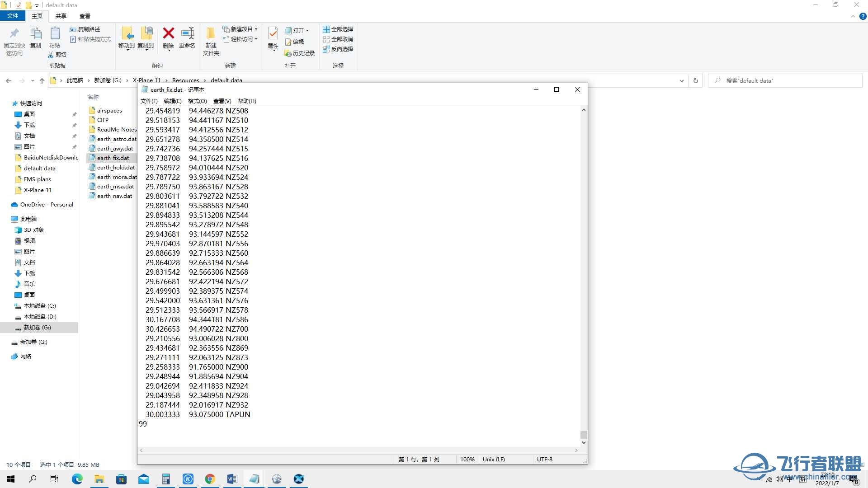Collapse the ribbon with chevron
Screen dimensions: 868x488
coord(853,16)
